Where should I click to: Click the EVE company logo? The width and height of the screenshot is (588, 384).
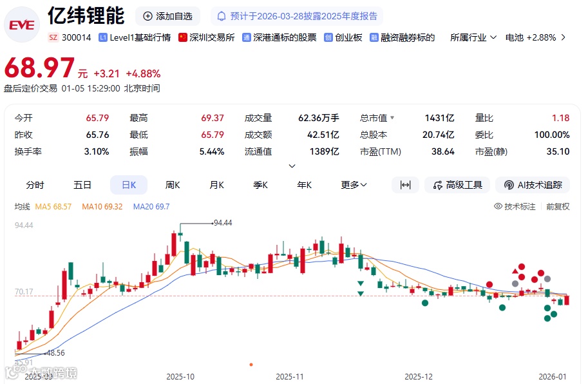pos(22,24)
